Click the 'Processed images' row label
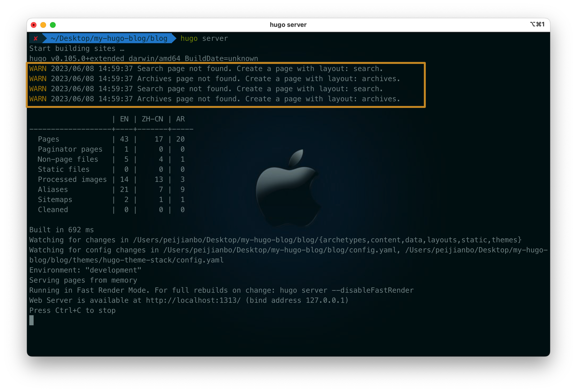Viewport: 577px width, 392px height. coord(72,179)
